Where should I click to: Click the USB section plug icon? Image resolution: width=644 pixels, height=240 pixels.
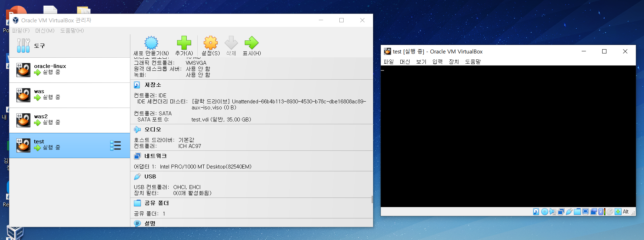(137, 177)
